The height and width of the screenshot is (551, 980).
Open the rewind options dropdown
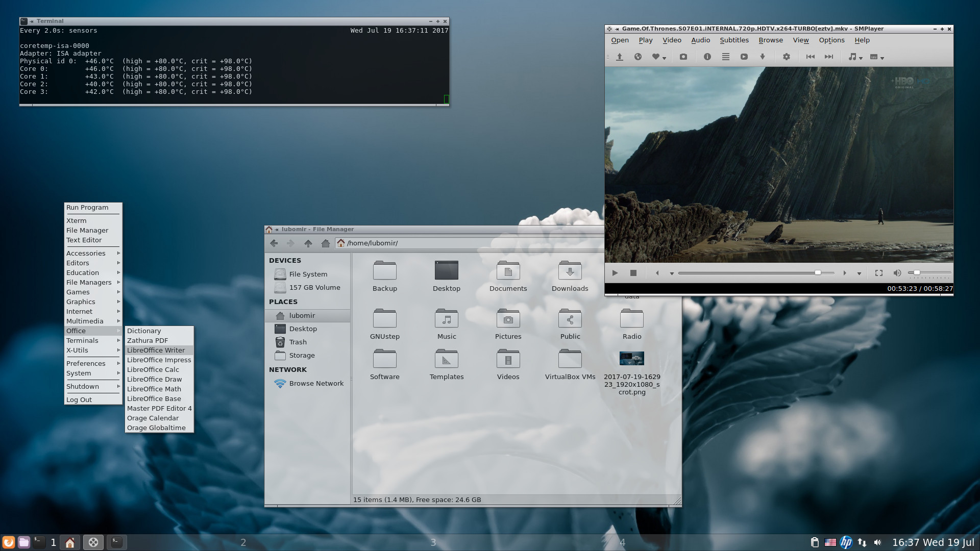tap(672, 274)
